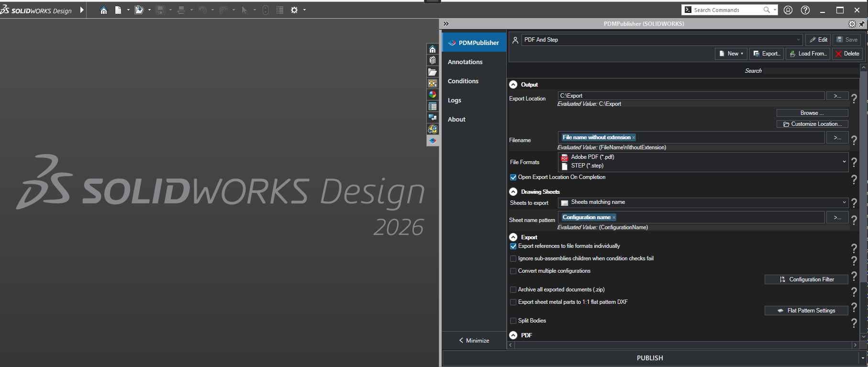Open SOLIDWORKS Options gear in the top toolbar

[x=294, y=10]
